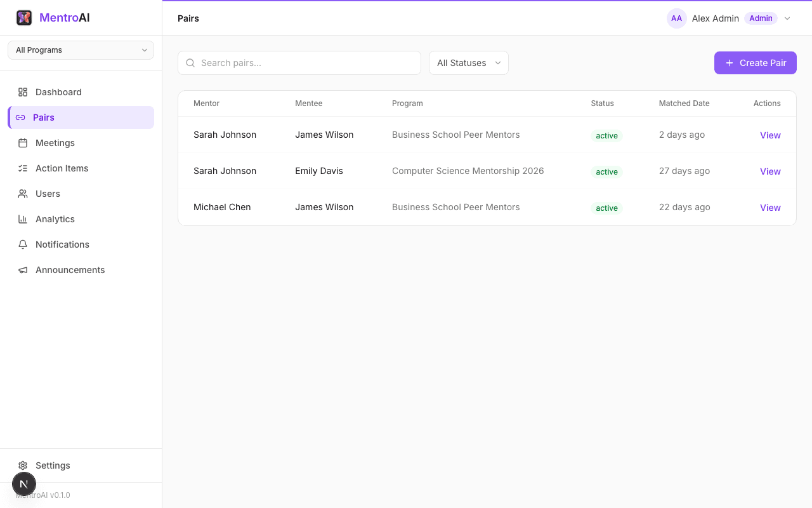Screen dimensions: 812x508
Task: Open the All Statuses filter dropdown
Action: [x=468, y=63]
